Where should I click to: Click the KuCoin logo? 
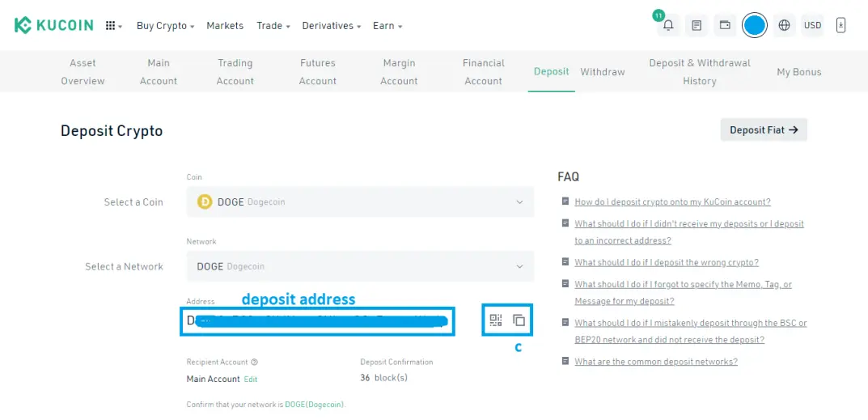tap(53, 25)
